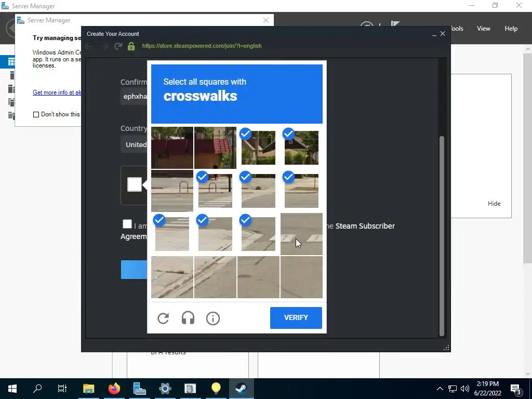Open Task View on the taskbar
The height and width of the screenshot is (399, 532).
click(62, 389)
